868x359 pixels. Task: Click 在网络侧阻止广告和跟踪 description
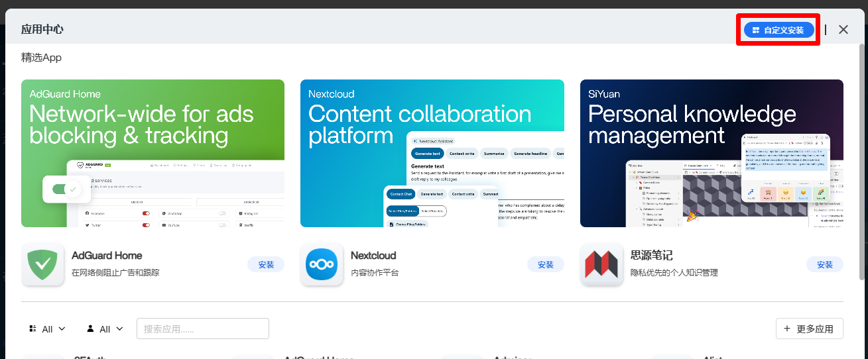115,272
